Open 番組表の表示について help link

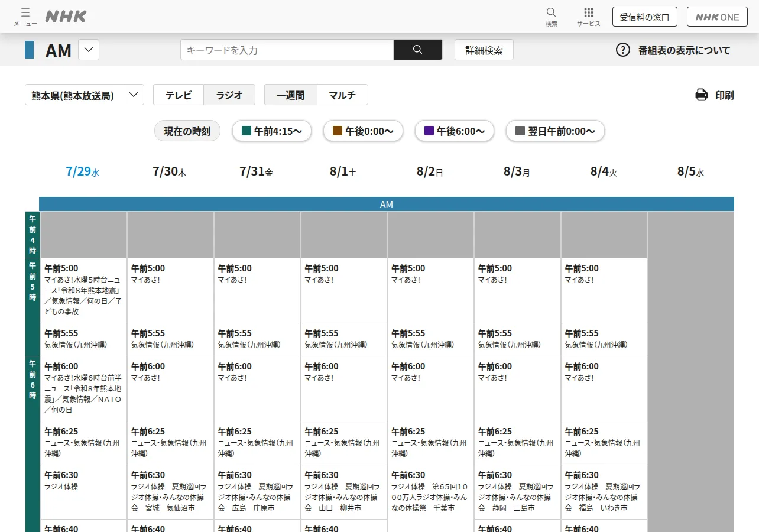pyautogui.click(x=684, y=50)
